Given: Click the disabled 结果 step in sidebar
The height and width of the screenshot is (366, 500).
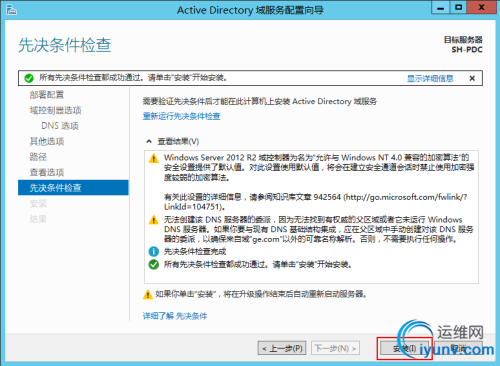Looking at the screenshot, I should 38,219.
